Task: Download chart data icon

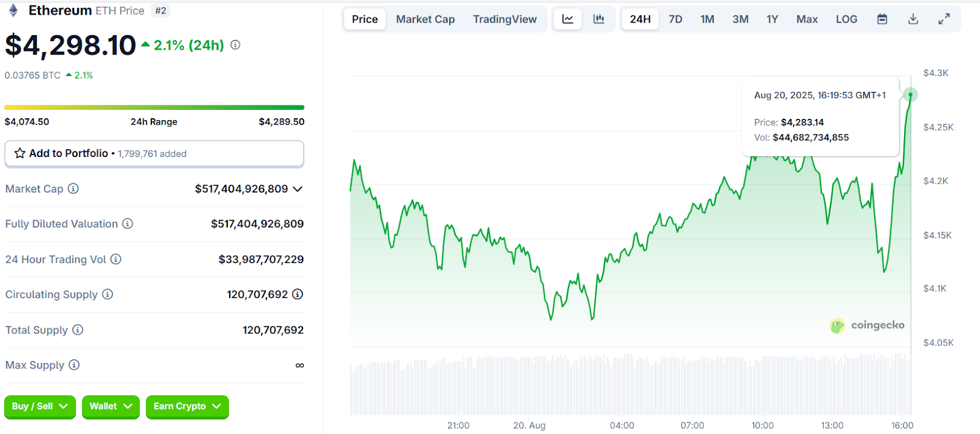Action: tap(913, 19)
